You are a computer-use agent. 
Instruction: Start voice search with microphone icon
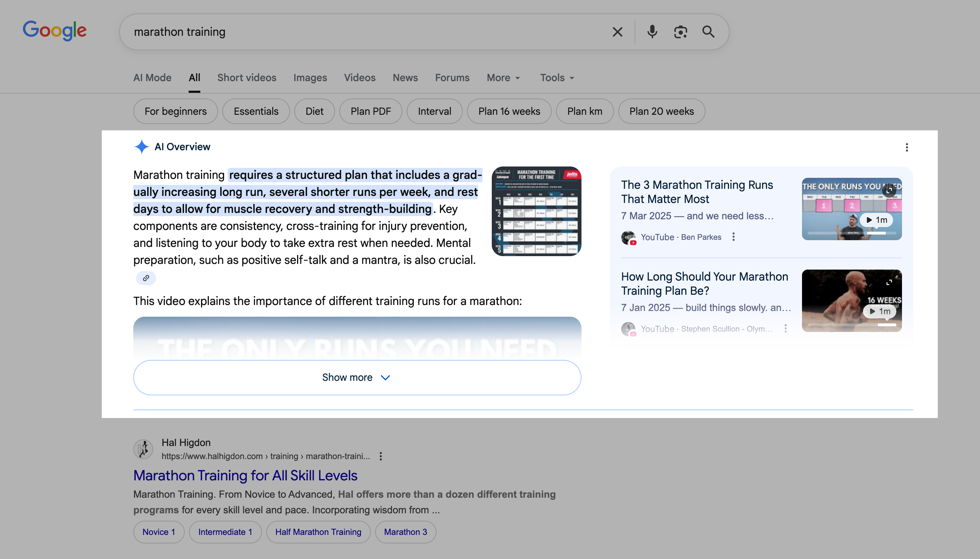[x=652, y=32]
